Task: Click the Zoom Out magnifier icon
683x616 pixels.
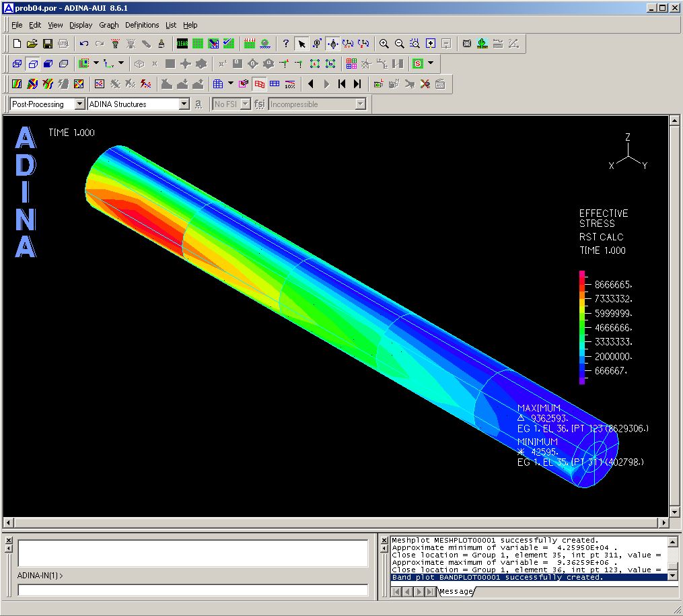Action: [400, 44]
